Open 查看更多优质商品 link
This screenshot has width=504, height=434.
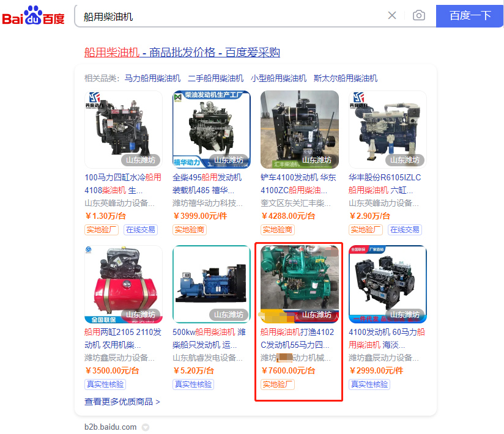click(x=122, y=402)
